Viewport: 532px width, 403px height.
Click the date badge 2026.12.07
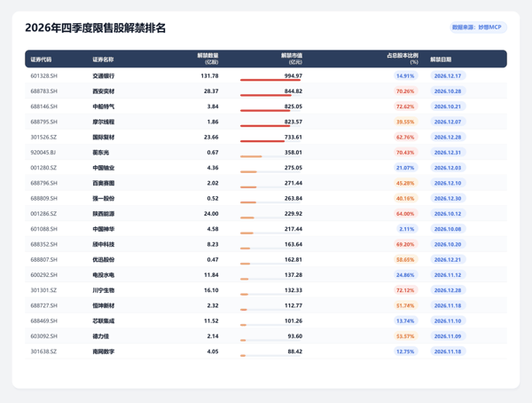click(448, 122)
